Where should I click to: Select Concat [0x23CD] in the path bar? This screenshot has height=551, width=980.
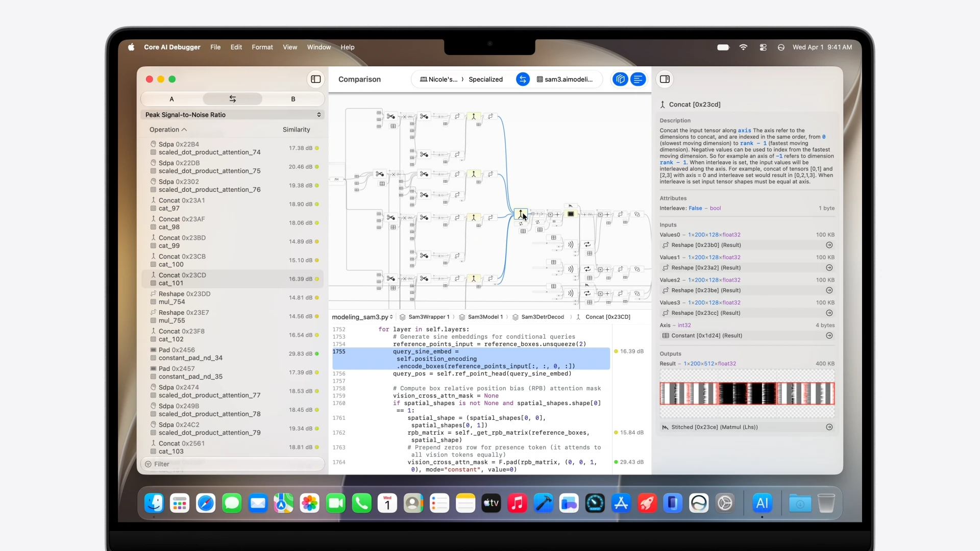pos(603,317)
